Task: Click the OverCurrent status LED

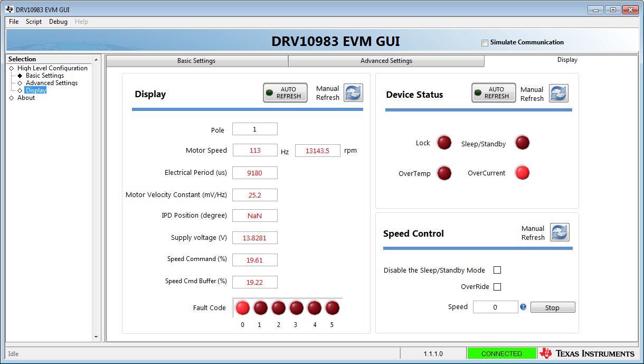Action: [x=523, y=173]
